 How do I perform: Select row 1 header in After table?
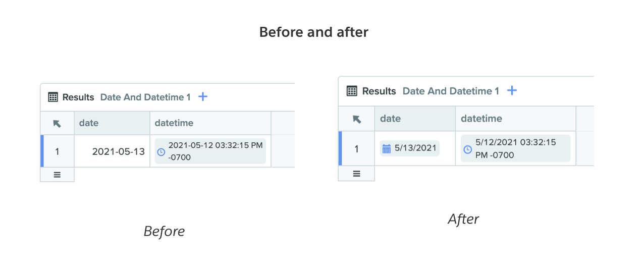357,148
